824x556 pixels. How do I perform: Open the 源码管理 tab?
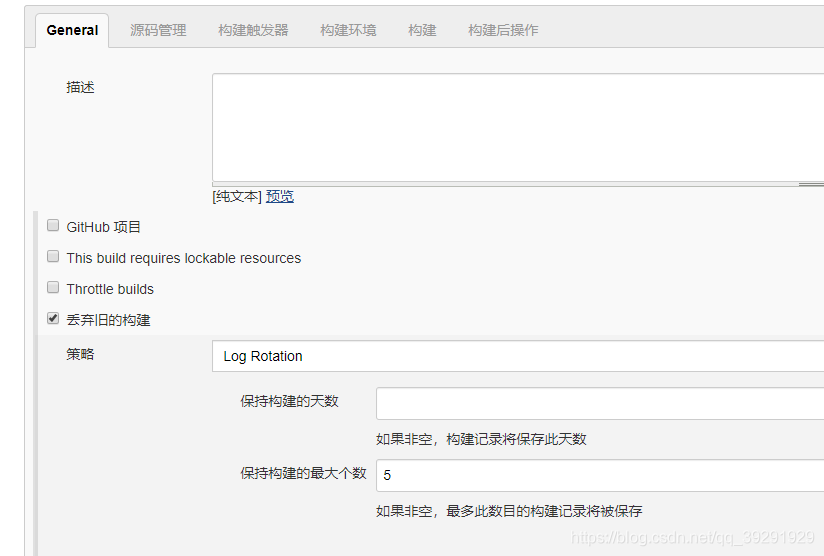[158, 30]
